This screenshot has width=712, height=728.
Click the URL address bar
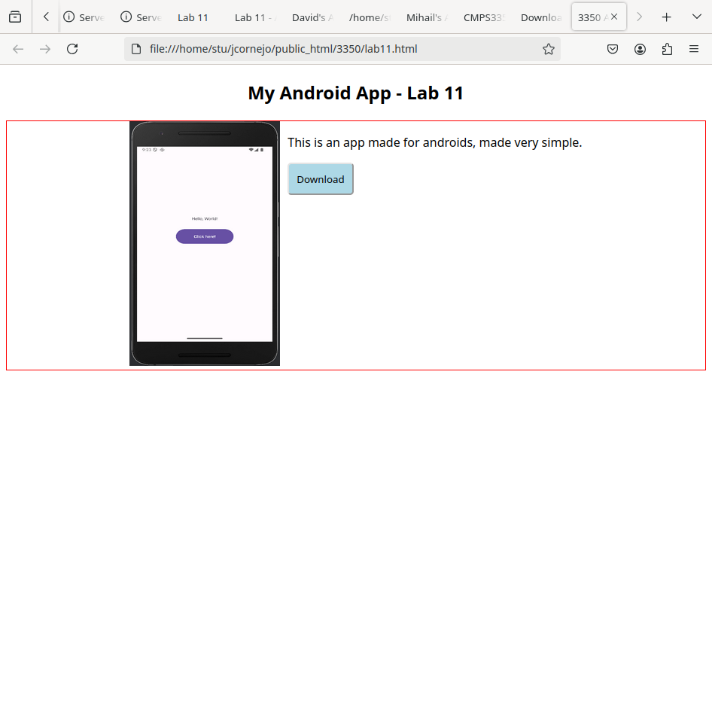tap(339, 49)
